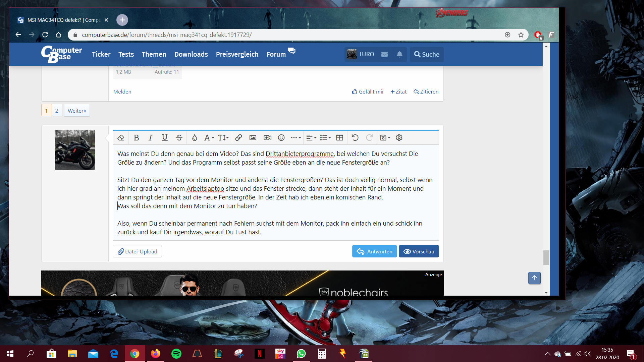644x362 pixels.
Task: Click the Antworten reply button
Action: pos(374,251)
